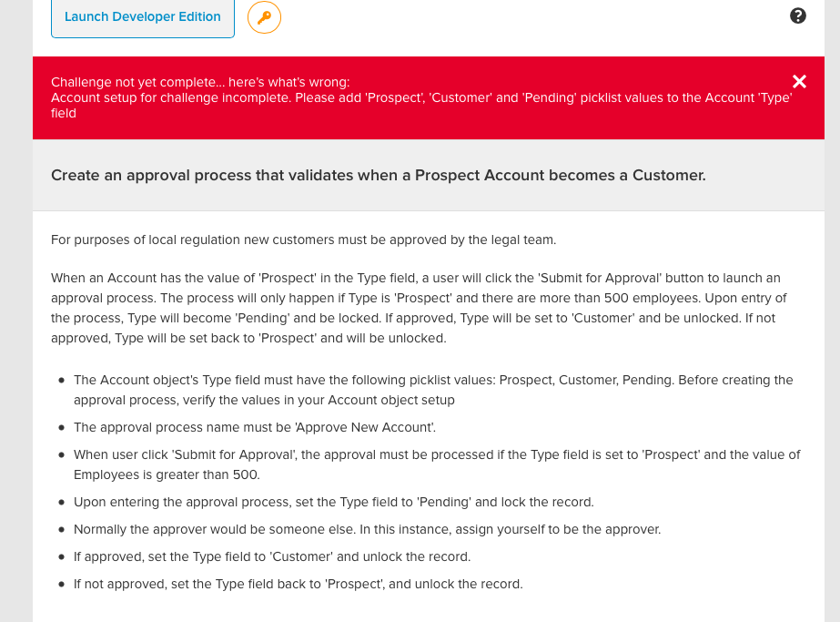Screen dimensions: 840x622
Task: Click the Launch Developer Edition button
Action: coord(143,17)
